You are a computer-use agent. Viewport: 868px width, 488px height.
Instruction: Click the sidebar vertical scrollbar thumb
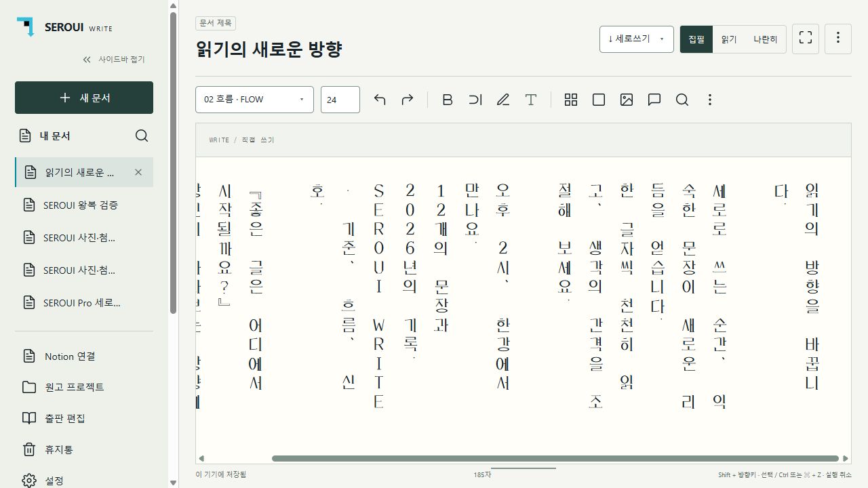pos(174,163)
